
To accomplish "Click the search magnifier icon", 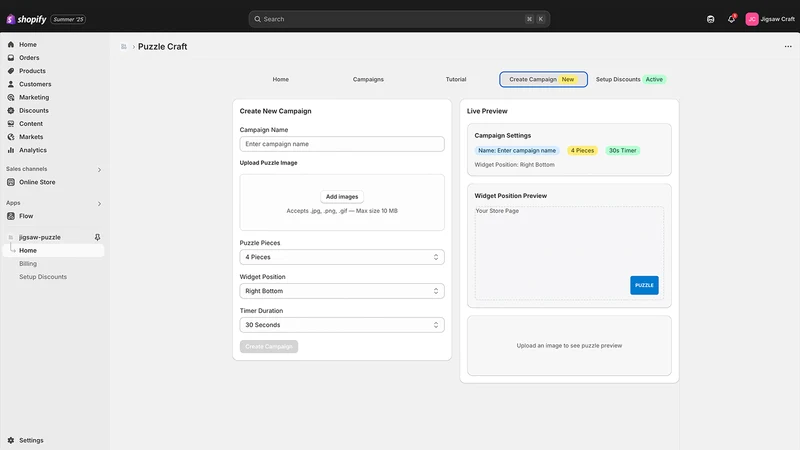I will [x=258, y=19].
